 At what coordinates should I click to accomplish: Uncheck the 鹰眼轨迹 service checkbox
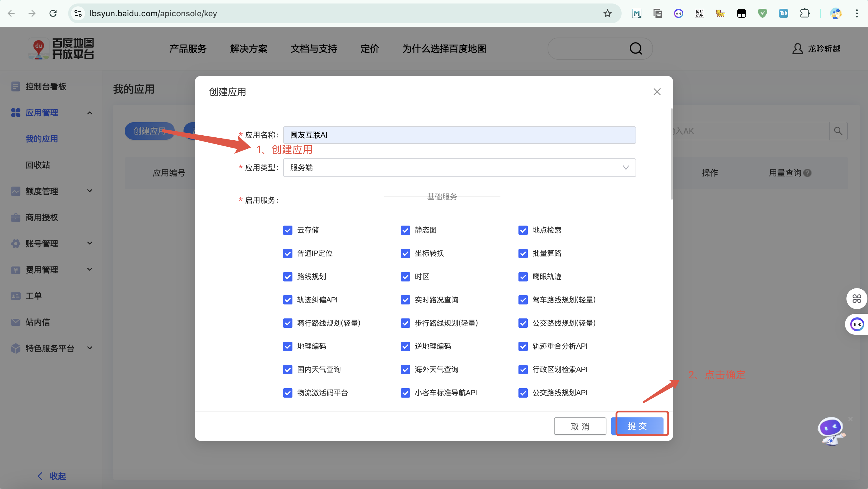[x=523, y=277]
